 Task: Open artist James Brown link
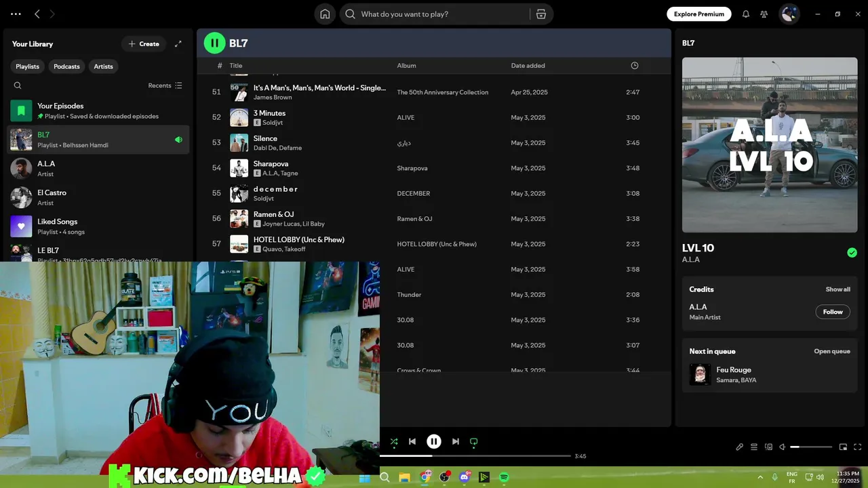273,98
